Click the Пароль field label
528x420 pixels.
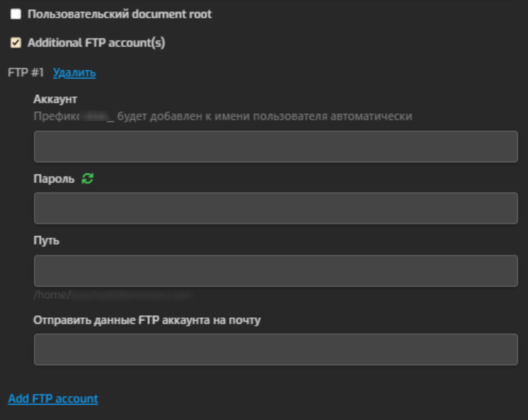tap(54, 179)
